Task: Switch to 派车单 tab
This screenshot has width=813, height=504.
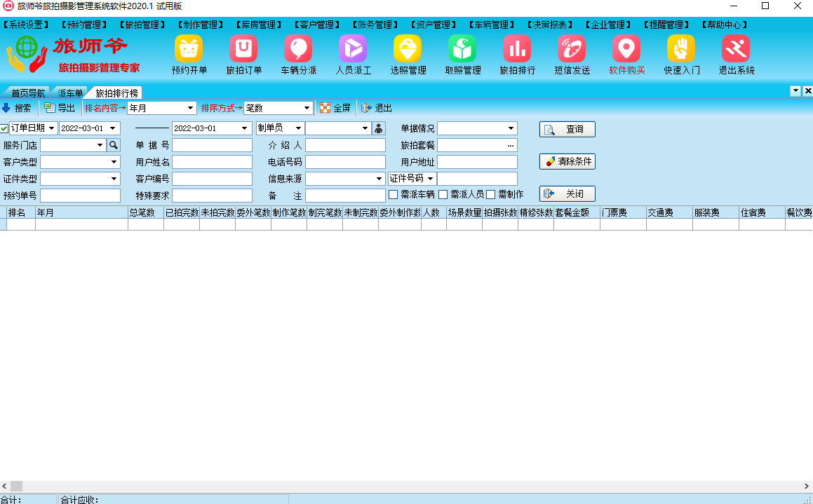Action: [70, 93]
